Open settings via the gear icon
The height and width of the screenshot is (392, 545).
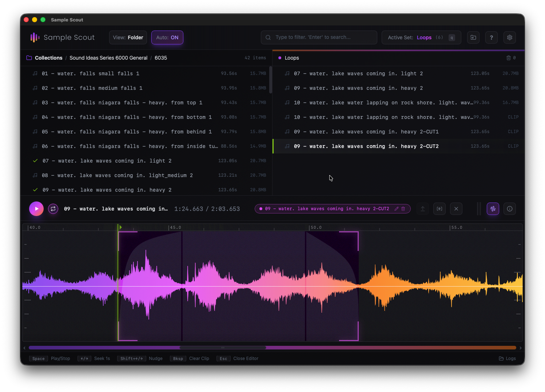pos(510,37)
